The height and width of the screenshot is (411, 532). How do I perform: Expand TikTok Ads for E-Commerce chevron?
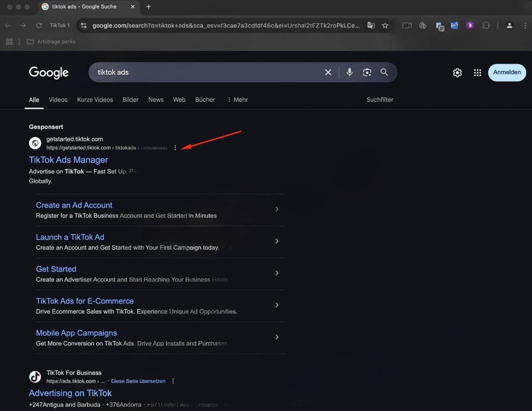(x=277, y=305)
